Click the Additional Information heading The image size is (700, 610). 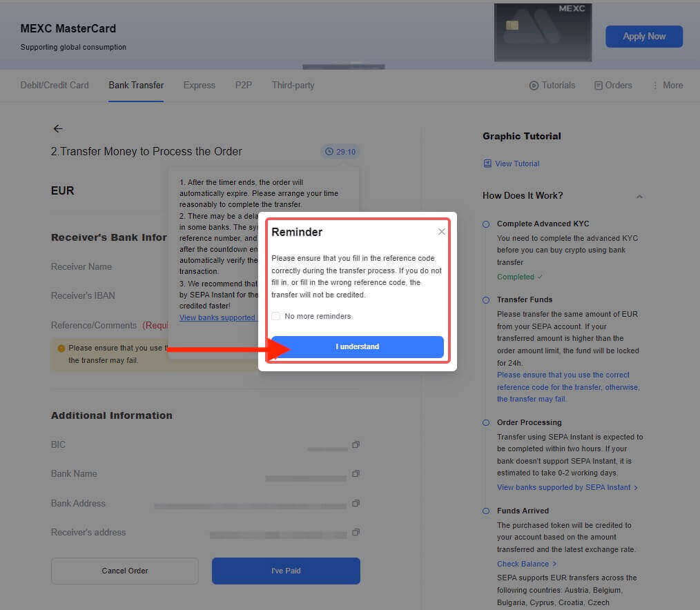[112, 415]
